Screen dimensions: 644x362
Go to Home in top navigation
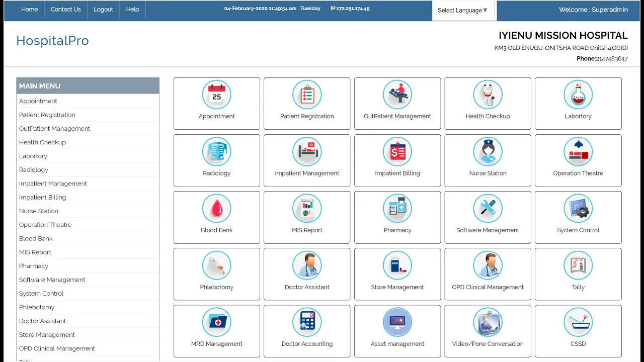point(29,10)
